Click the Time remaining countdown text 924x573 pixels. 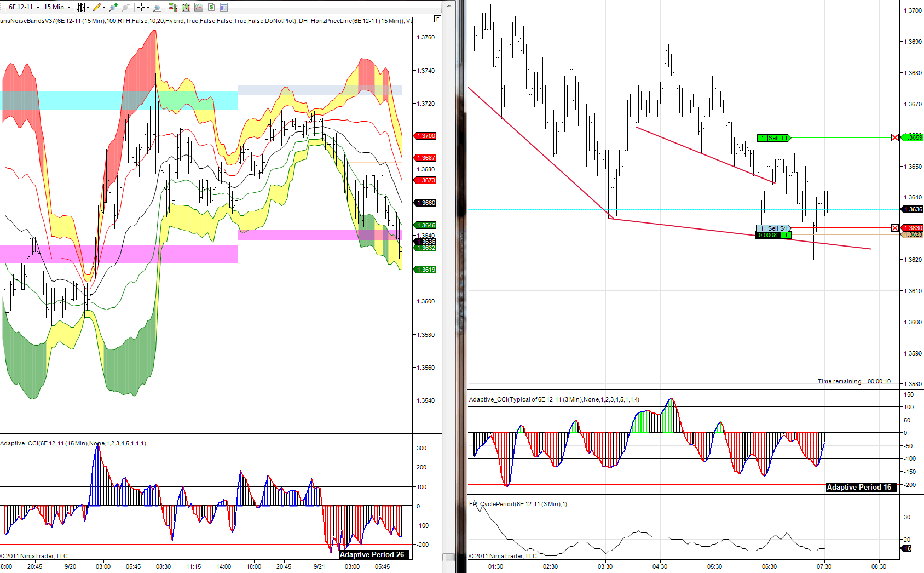(854, 381)
